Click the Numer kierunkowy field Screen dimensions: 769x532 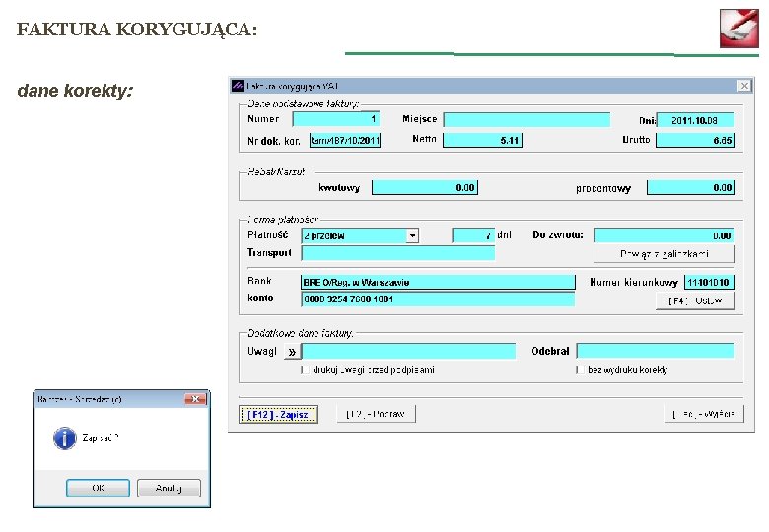pyautogui.click(x=710, y=282)
